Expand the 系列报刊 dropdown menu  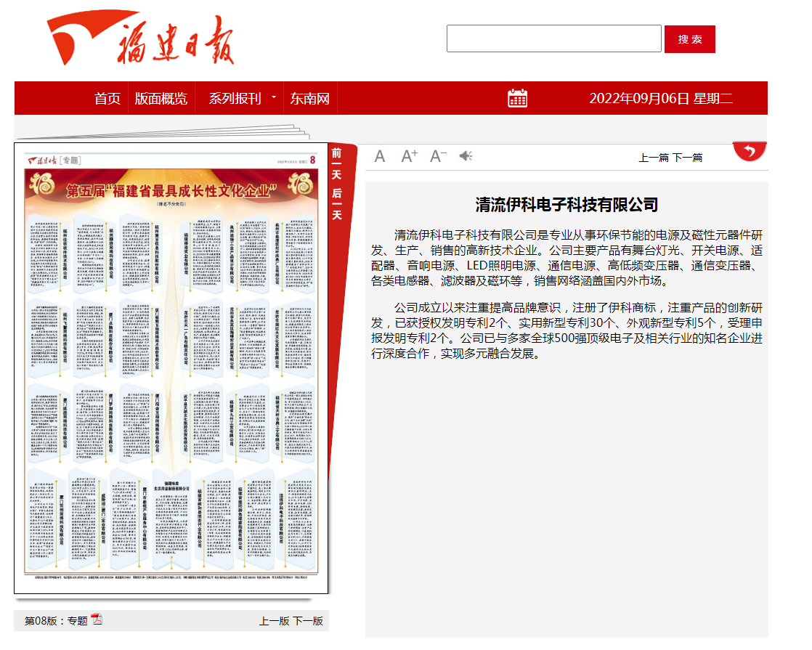pos(239,98)
